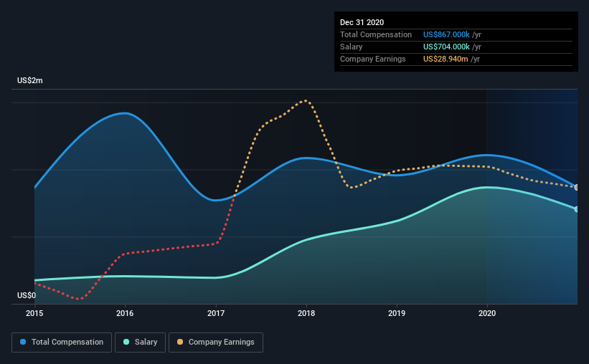Click the US$0 y-axis label

coord(27,296)
